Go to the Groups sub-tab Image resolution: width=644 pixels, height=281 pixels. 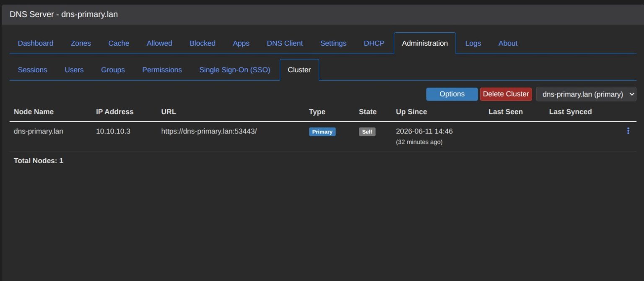113,70
